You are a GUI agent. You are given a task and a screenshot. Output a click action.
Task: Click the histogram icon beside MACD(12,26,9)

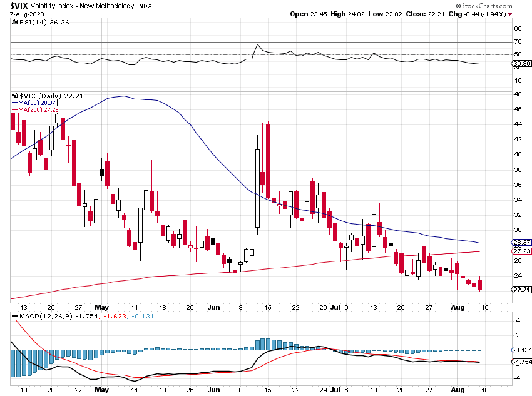14,317
